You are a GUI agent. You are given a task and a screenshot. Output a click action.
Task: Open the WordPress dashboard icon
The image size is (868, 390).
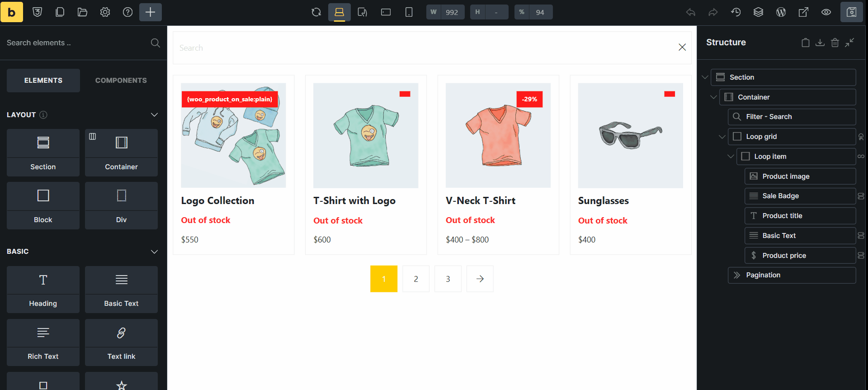(x=781, y=12)
